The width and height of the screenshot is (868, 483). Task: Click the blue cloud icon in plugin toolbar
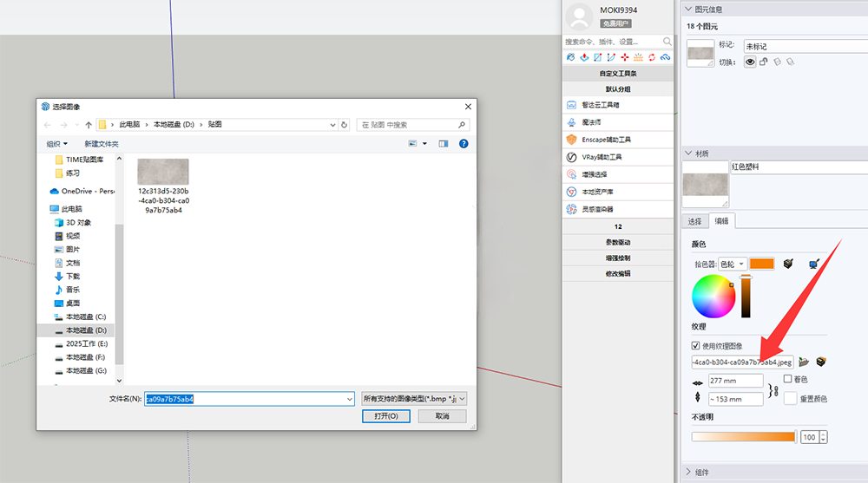click(666, 57)
